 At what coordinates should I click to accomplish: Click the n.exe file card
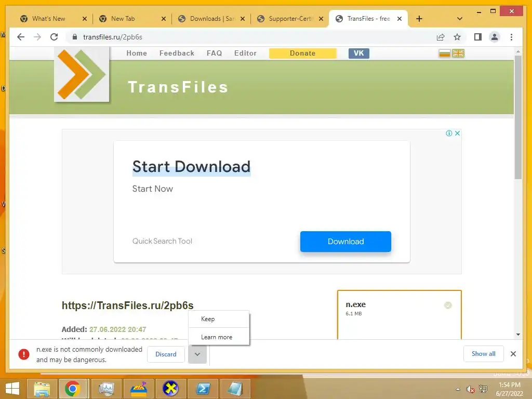[400, 314]
